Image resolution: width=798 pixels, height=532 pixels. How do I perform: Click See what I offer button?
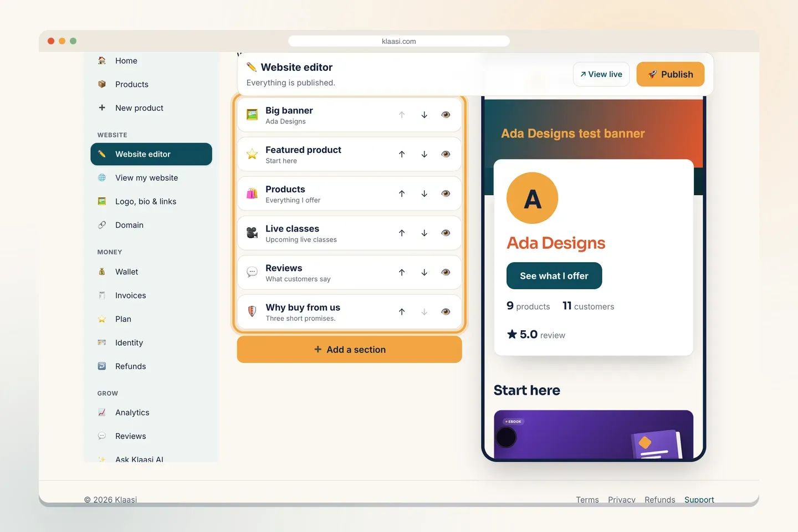point(554,276)
